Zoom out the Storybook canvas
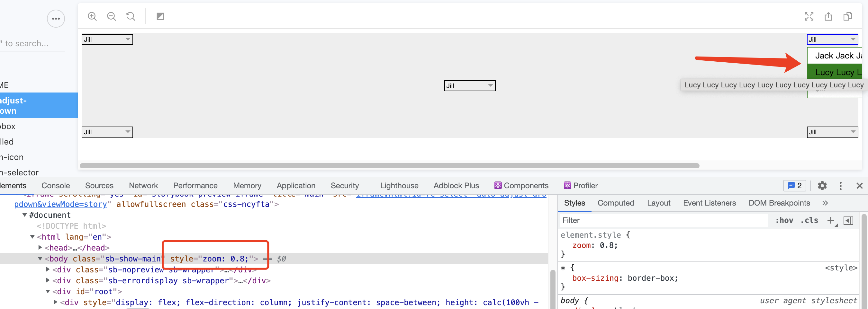The width and height of the screenshot is (868, 309). pos(111,16)
